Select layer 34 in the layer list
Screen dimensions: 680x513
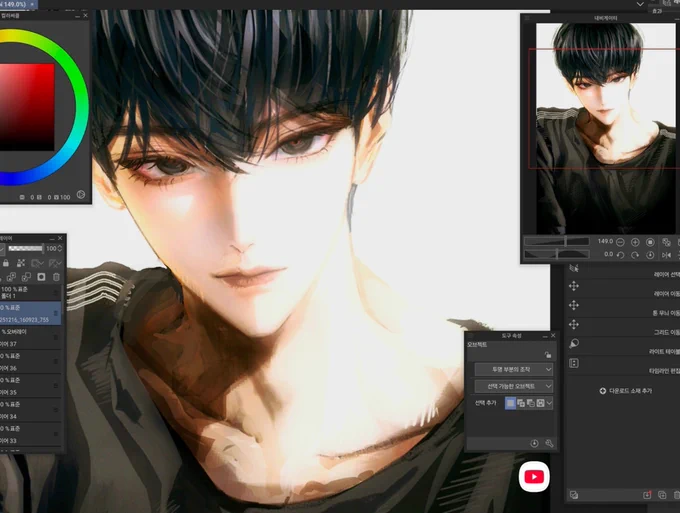[x=30, y=410]
